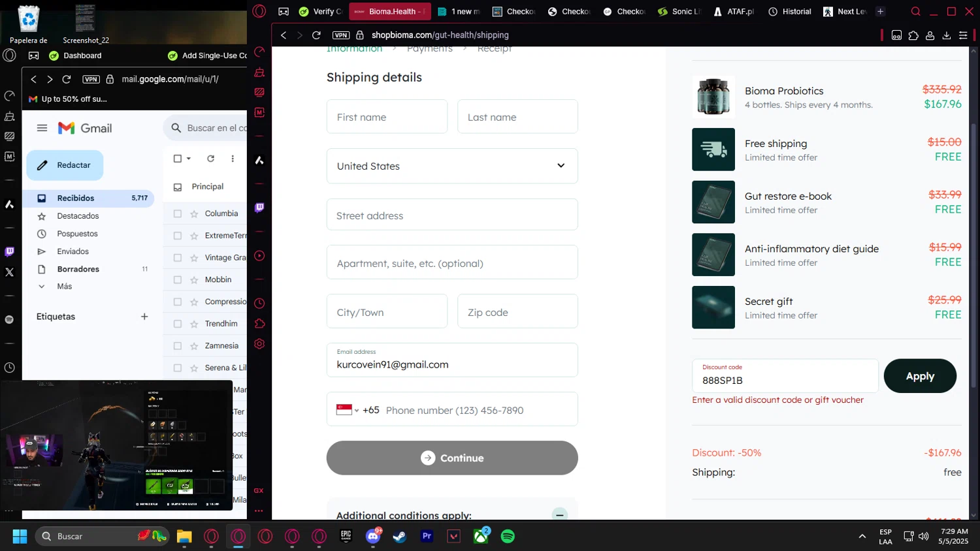Open the GX Corner sidebar icon

pos(259,490)
